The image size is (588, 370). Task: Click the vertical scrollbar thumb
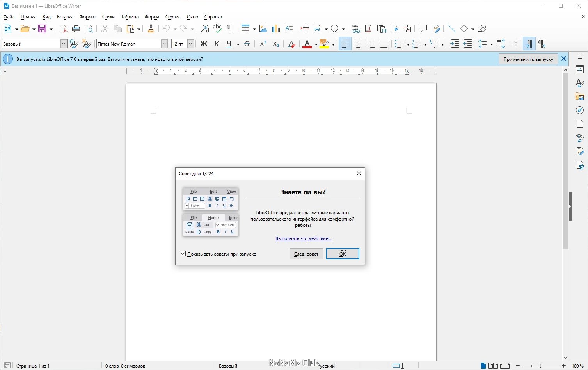(x=565, y=161)
